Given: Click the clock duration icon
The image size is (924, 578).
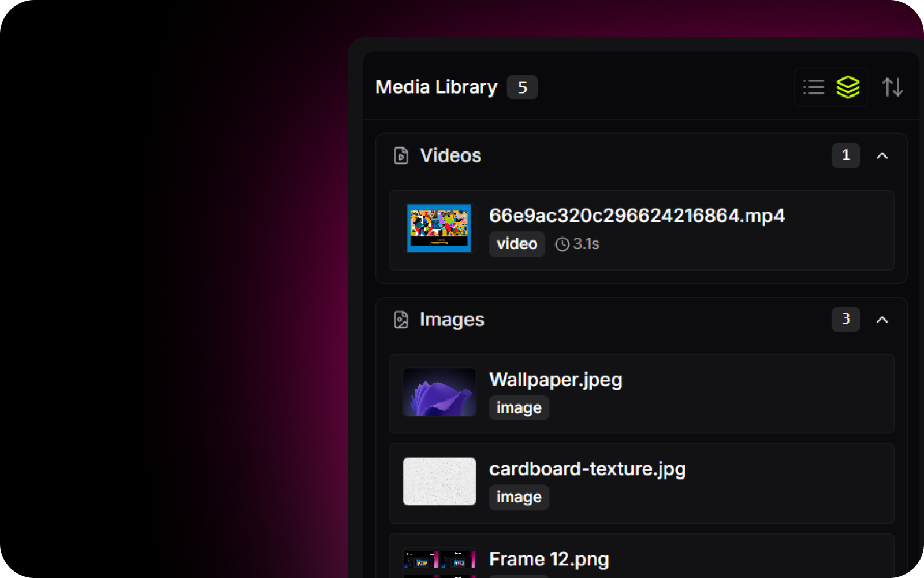Looking at the screenshot, I should pyautogui.click(x=562, y=244).
